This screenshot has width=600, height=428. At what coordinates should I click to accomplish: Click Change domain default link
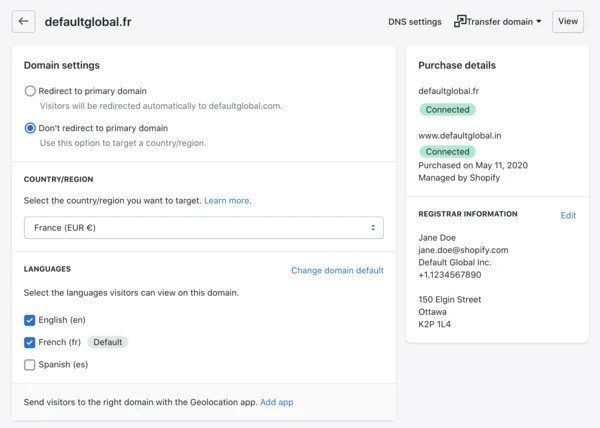[x=337, y=270]
